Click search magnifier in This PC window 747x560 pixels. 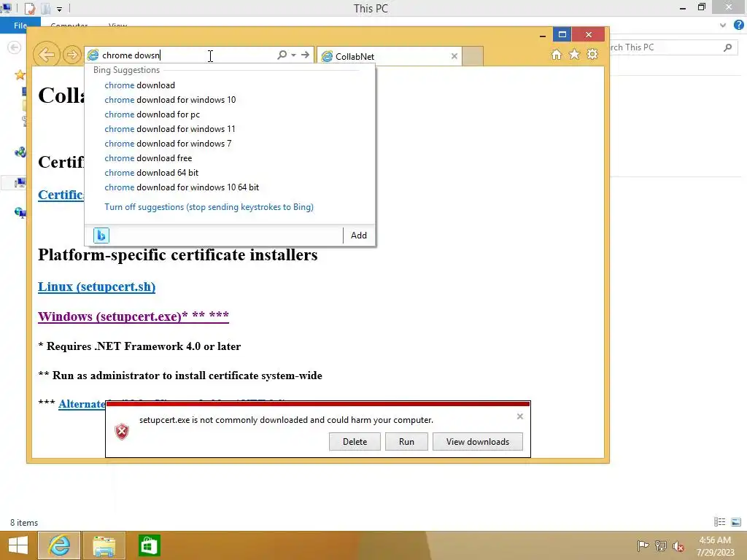click(x=727, y=47)
